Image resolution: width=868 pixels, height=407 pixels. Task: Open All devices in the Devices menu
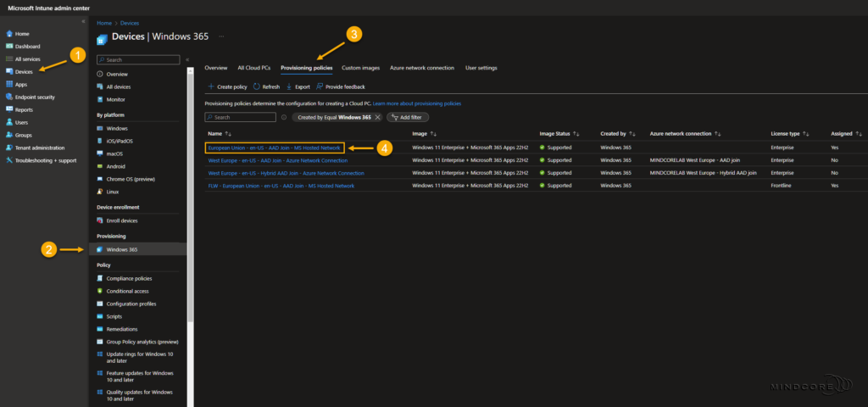click(x=119, y=87)
